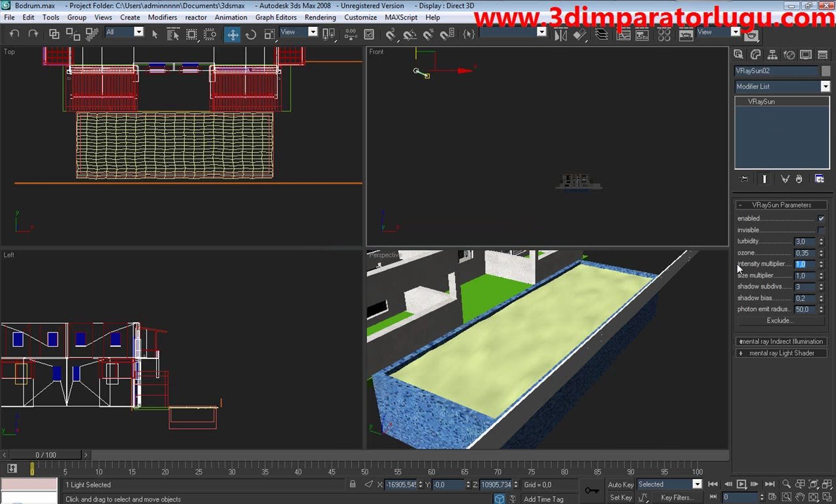Click the Align tool icon
Viewport: 836px width, 504px height.
pos(579,34)
